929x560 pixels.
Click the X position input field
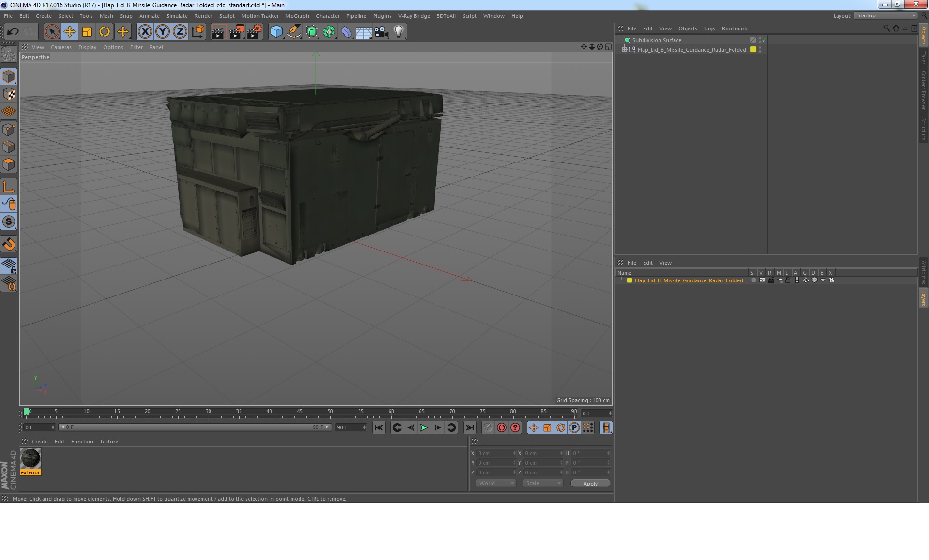pos(496,453)
